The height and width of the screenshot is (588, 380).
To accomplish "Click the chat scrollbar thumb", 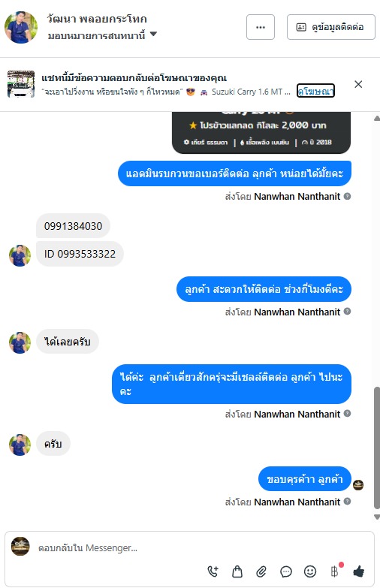I will click(x=377, y=448).
